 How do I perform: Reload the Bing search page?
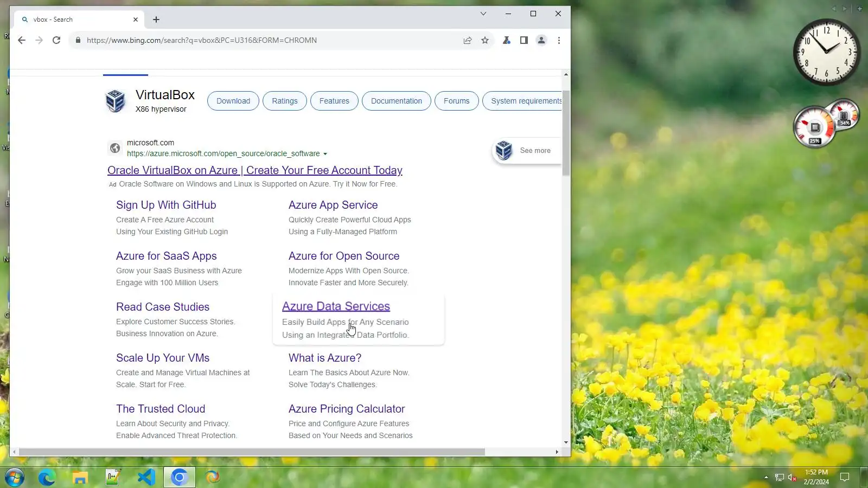click(56, 40)
